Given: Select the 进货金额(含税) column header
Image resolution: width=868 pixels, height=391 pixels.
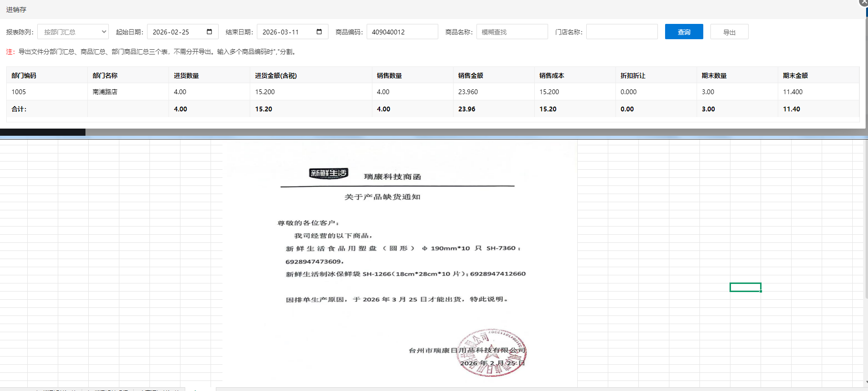Looking at the screenshot, I should pyautogui.click(x=276, y=76).
